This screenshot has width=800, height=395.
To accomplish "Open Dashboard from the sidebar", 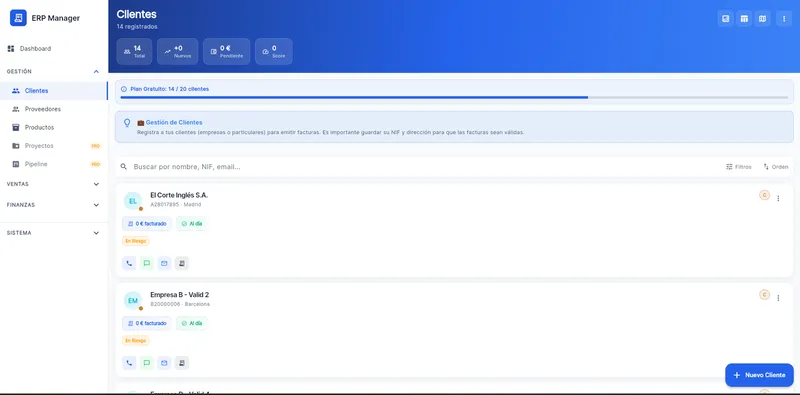I will (54, 48).
